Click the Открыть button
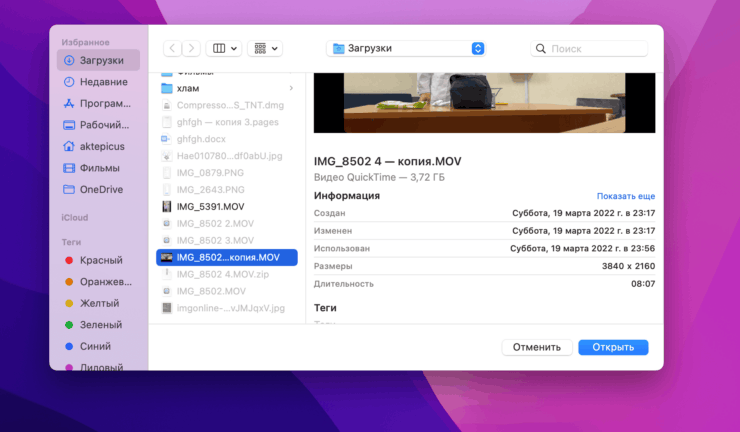 tap(612, 347)
